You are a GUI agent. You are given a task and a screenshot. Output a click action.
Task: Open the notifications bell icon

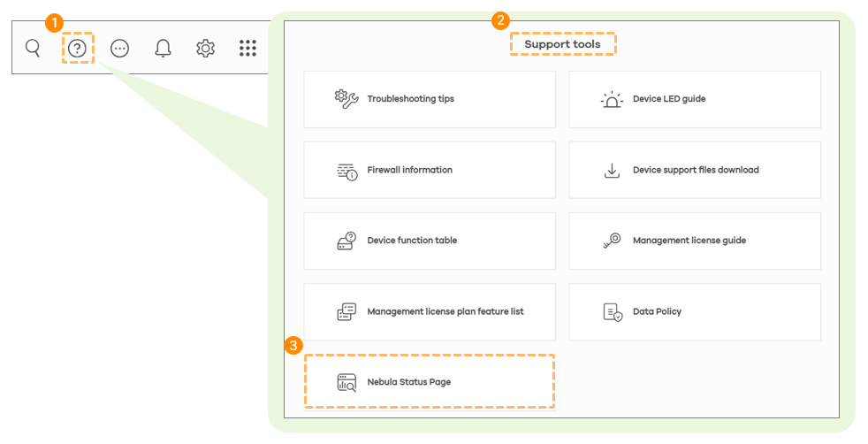pyautogui.click(x=163, y=48)
